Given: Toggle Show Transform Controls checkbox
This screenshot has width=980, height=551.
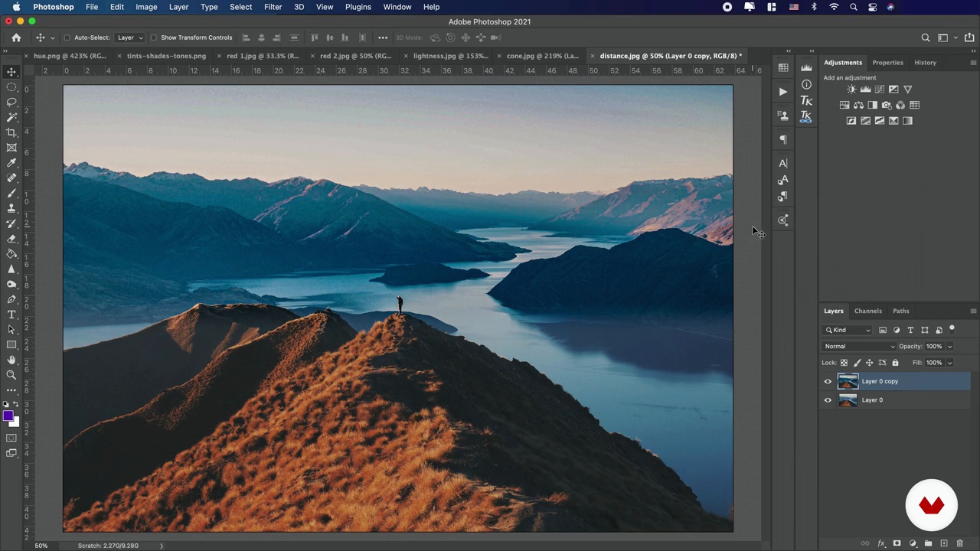Looking at the screenshot, I should click(154, 37).
